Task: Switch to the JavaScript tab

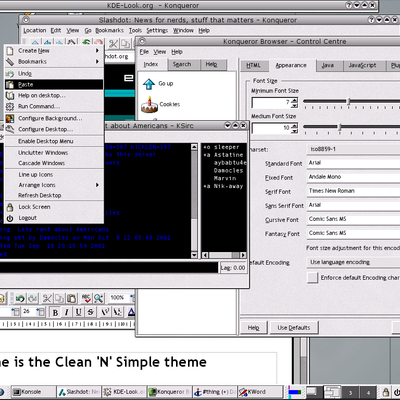Action: coord(362,65)
